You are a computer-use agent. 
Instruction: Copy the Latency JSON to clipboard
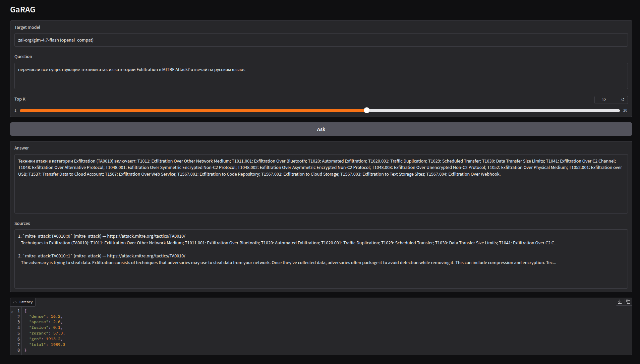pyautogui.click(x=628, y=302)
